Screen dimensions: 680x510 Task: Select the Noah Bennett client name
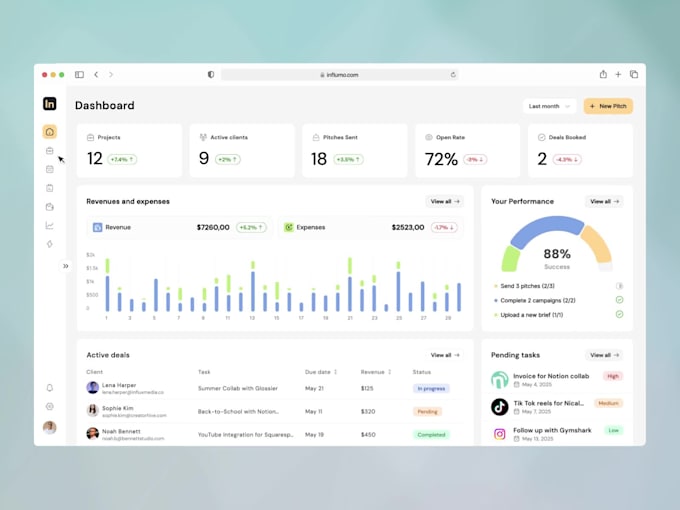pos(121,431)
